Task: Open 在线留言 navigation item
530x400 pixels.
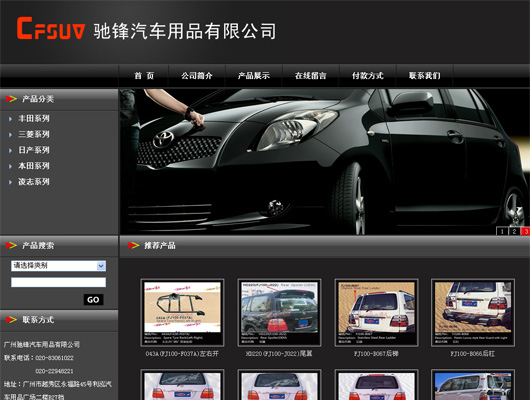Action: [311, 75]
